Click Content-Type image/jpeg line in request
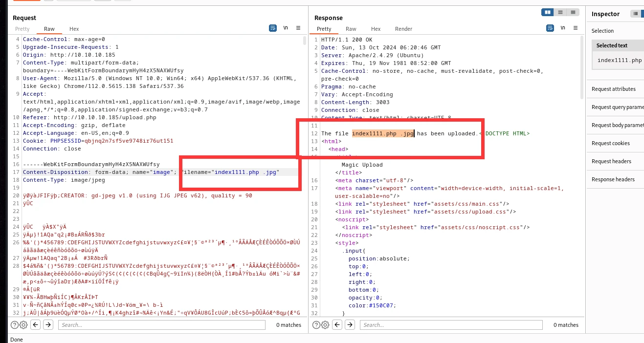The height and width of the screenshot is (343, 644). pos(64,180)
